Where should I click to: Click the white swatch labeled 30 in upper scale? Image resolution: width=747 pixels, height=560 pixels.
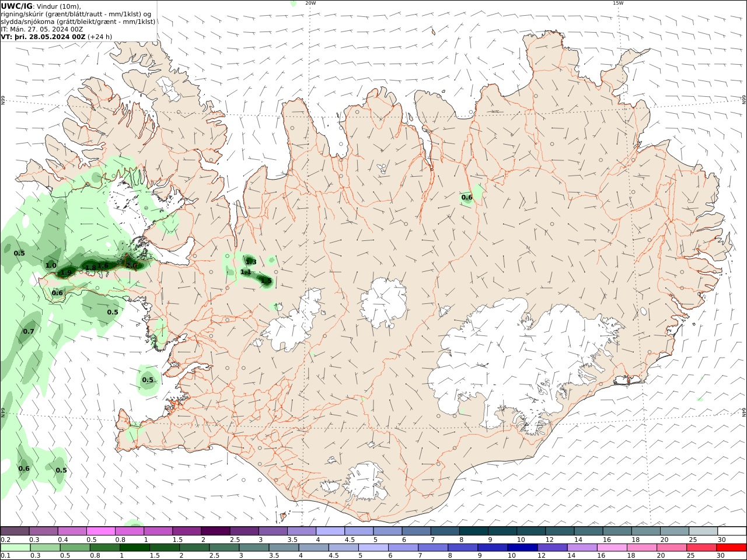click(x=732, y=531)
